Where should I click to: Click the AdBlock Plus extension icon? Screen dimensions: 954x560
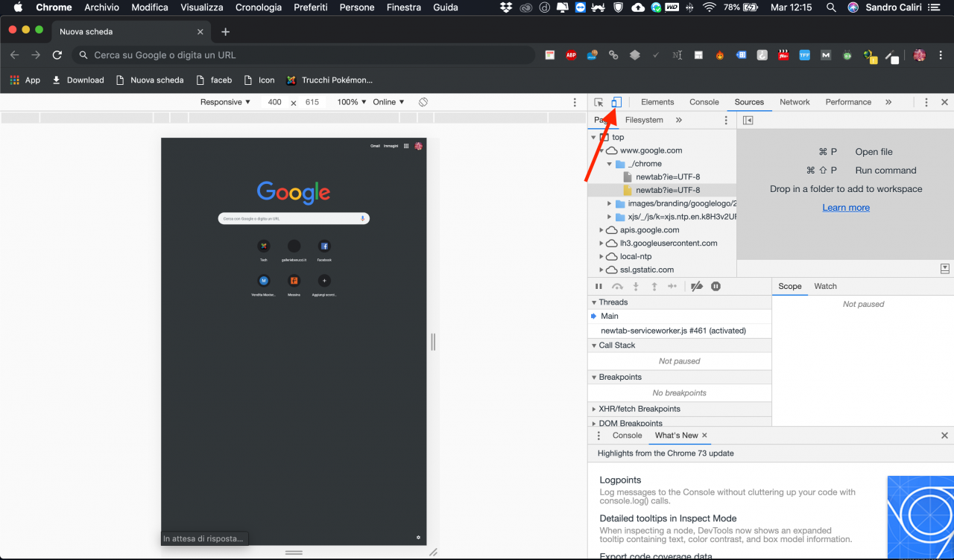tap(571, 55)
